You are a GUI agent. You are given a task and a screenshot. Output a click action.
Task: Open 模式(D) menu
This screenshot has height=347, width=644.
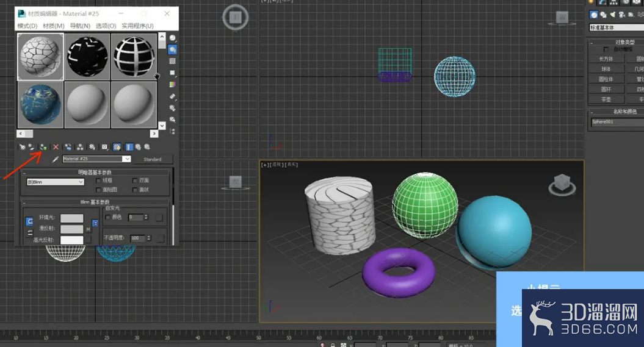tap(27, 26)
